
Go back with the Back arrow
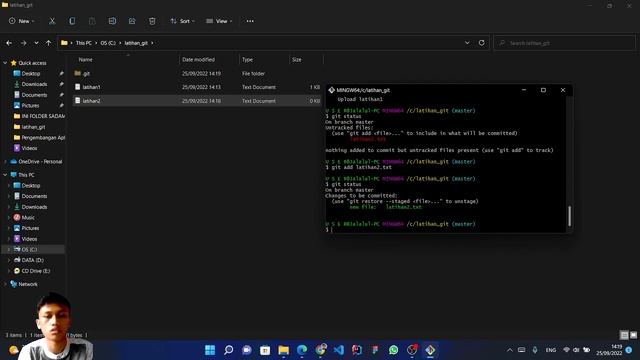click(9, 43)
